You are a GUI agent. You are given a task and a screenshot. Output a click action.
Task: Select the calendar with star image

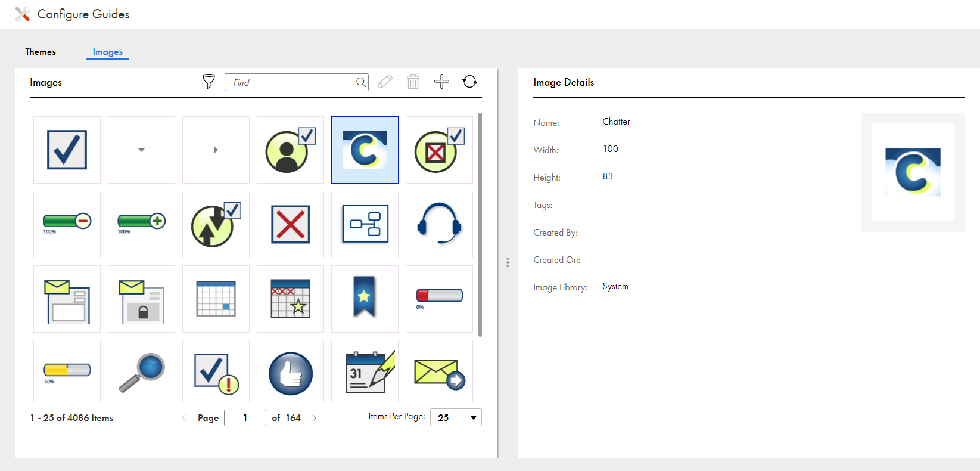coord(290,299)
